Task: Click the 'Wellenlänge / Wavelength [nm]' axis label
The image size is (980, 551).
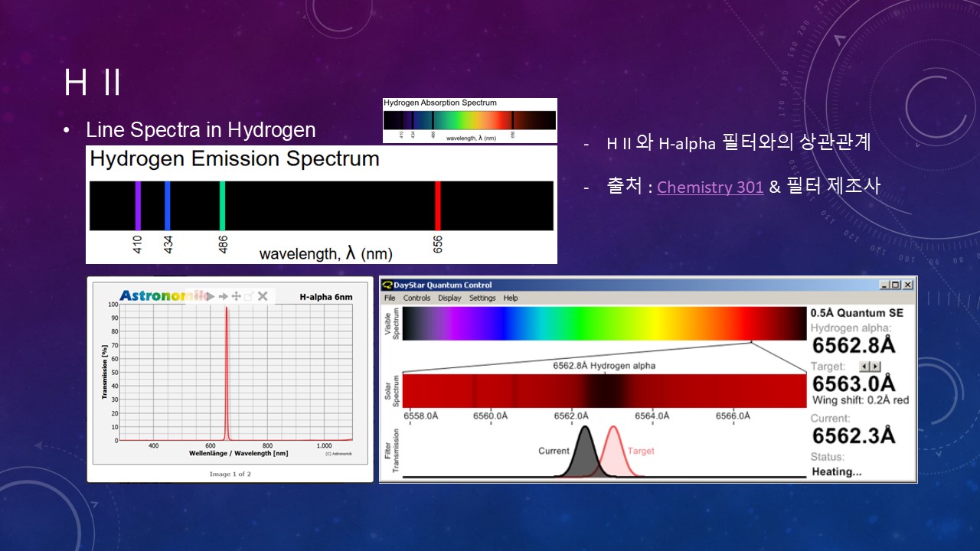Action: point(239,454)
